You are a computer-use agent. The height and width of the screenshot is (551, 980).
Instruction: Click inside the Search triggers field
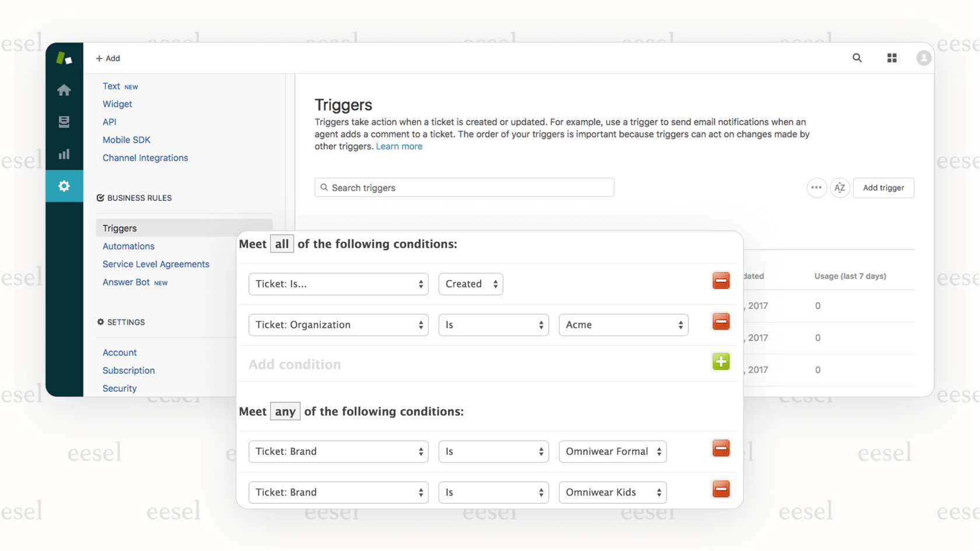click(x=464, y=187)
